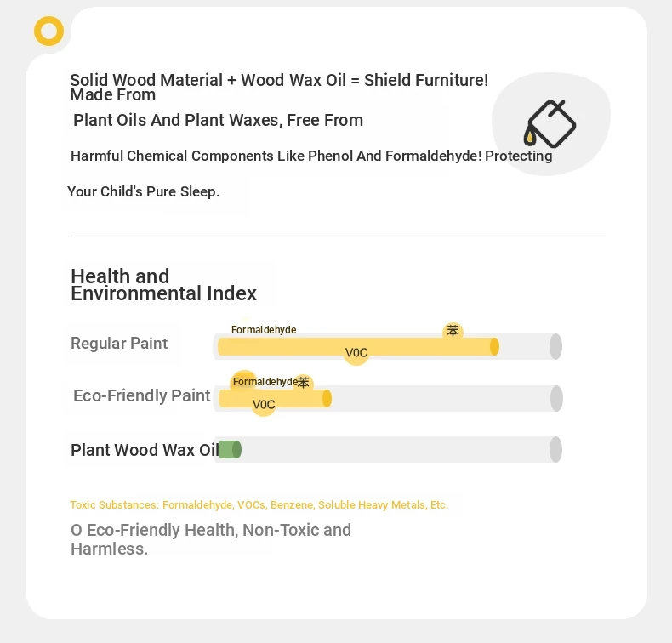This screenshot has width=672, height=643.
Task: Click the Health and Environmental Index heading
Action: click(163, 285)
